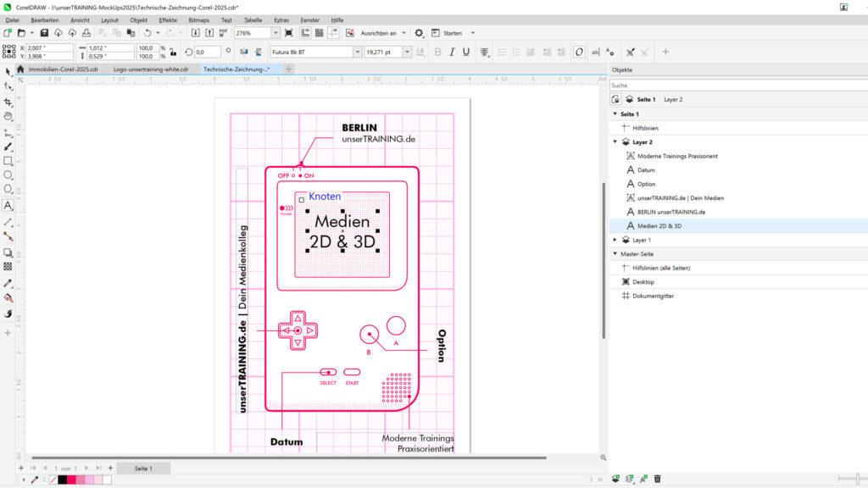Open the Datei menu
This screenshot has height=488, width=868.
(x=12, y=20)
